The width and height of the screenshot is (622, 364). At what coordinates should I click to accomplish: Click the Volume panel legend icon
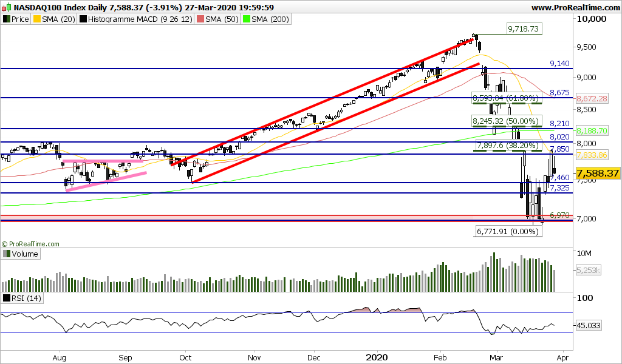click(6, 254)
